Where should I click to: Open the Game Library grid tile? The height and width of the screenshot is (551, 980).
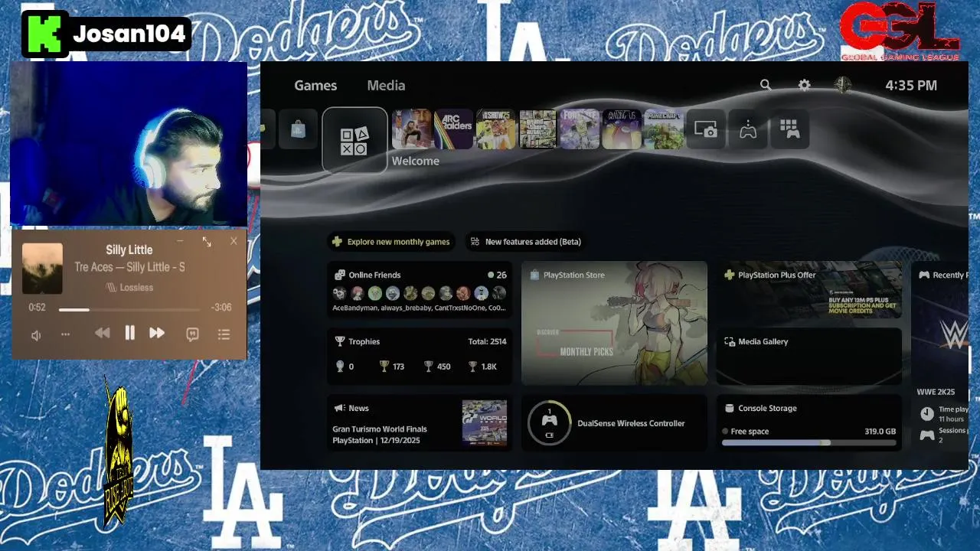coord(789,129)
